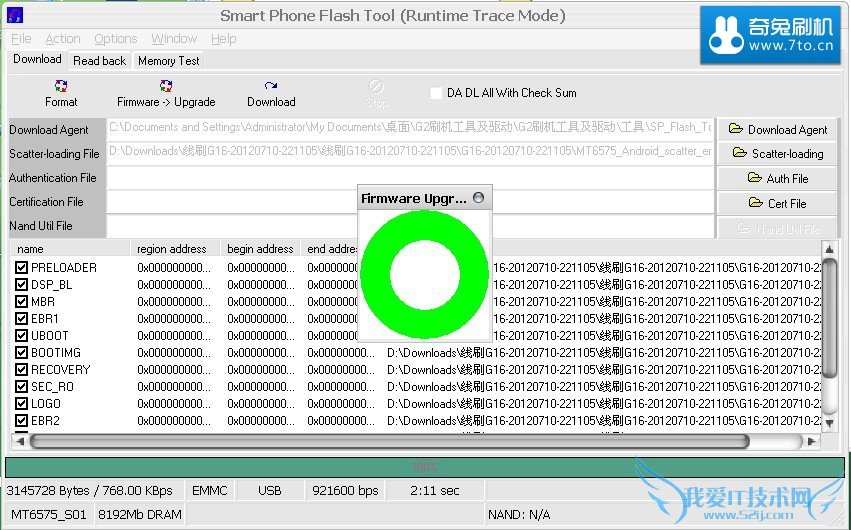Click the horizontal scrollbar right arrow
The width and height of the screenshot is (851, 530).
click(x=812, y=442)
